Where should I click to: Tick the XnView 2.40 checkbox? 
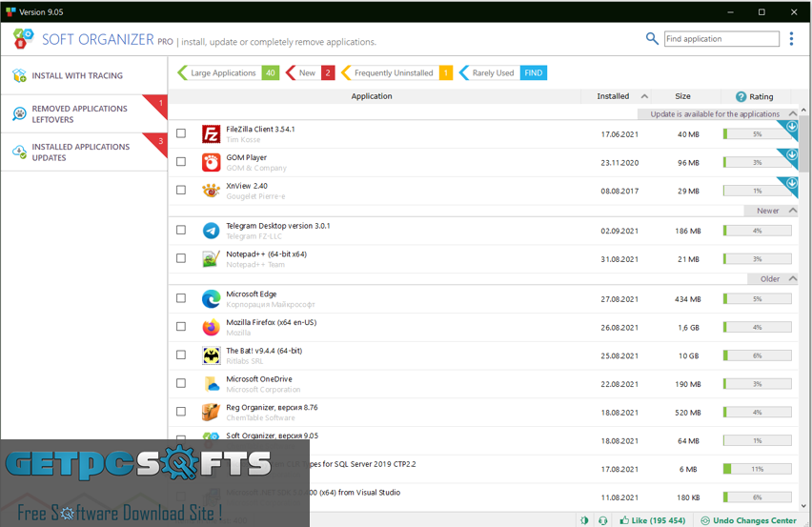pos(181,190)
